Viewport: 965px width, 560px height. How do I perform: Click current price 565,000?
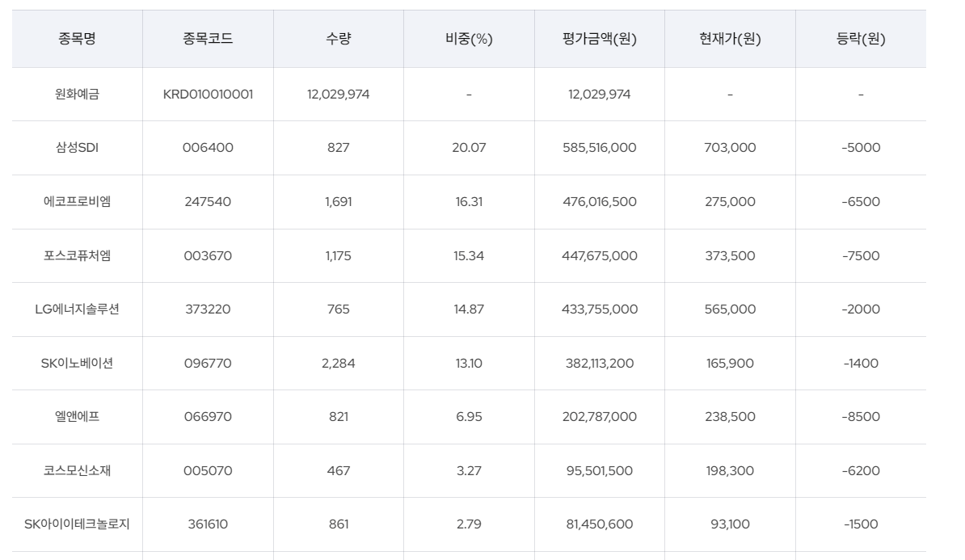730,309
